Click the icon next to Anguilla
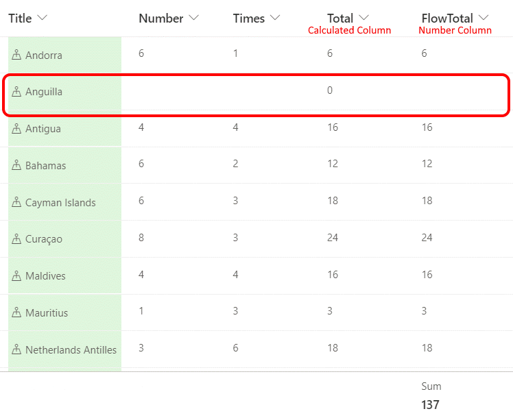This screenshot has height=420, width=513. 17,92
